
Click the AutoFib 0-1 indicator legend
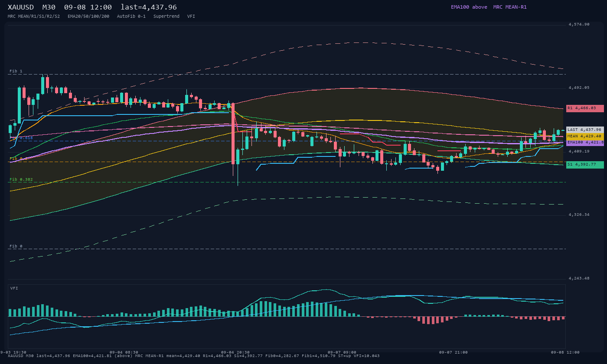point(131,16)
